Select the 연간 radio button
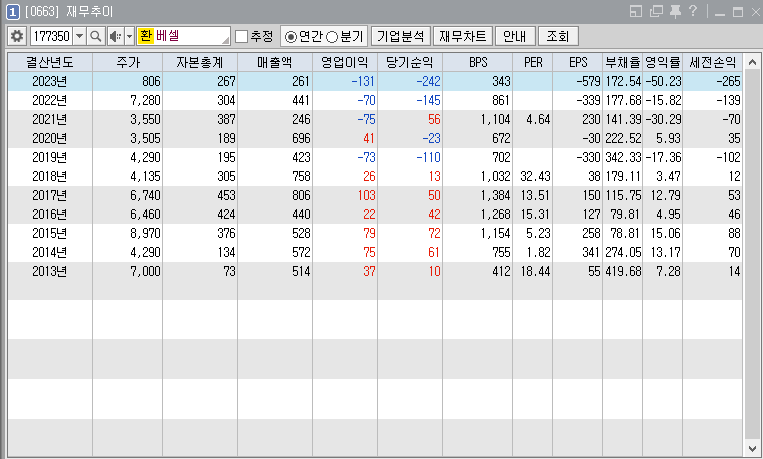This screenshot has width=763, height=459. (291, 37)
